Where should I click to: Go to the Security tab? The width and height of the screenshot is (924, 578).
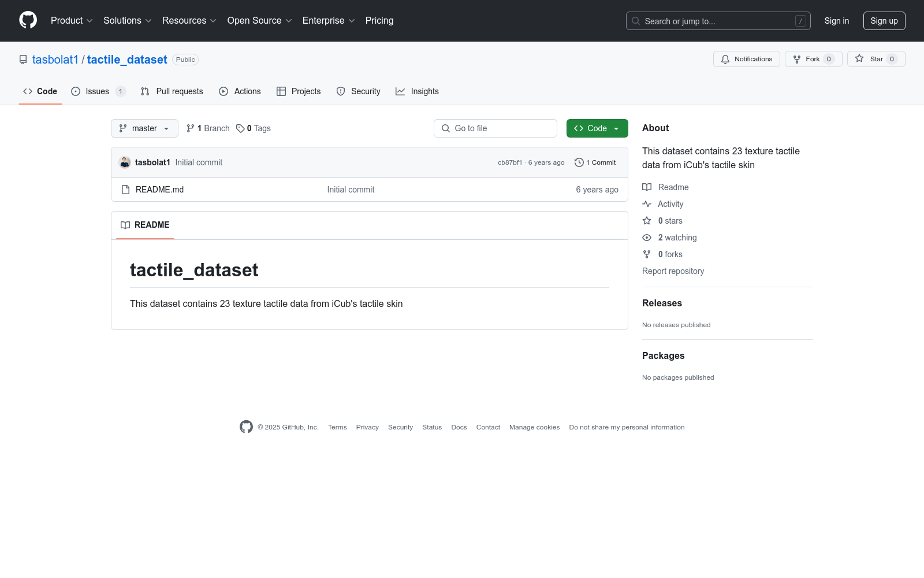pos(358,91)
